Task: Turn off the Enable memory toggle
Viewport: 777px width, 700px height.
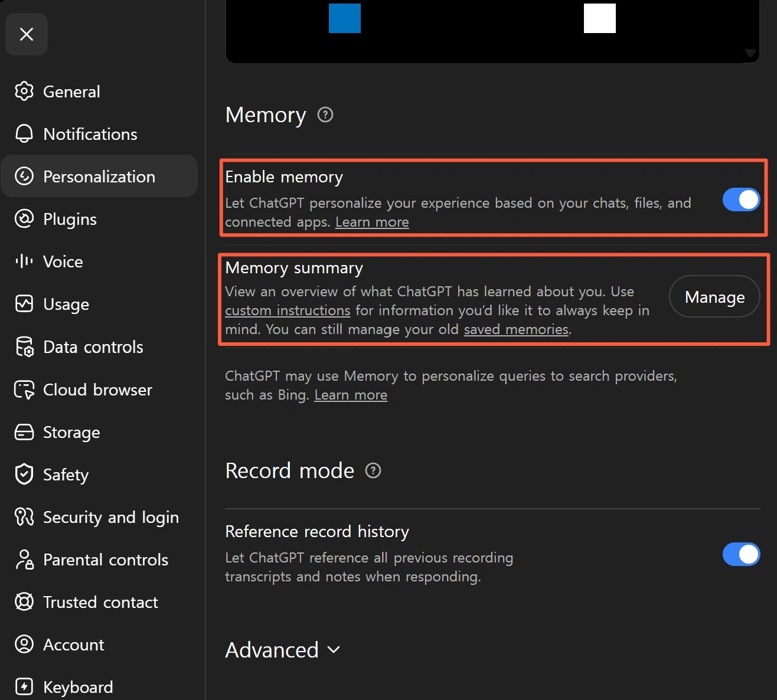Action: 741,199
